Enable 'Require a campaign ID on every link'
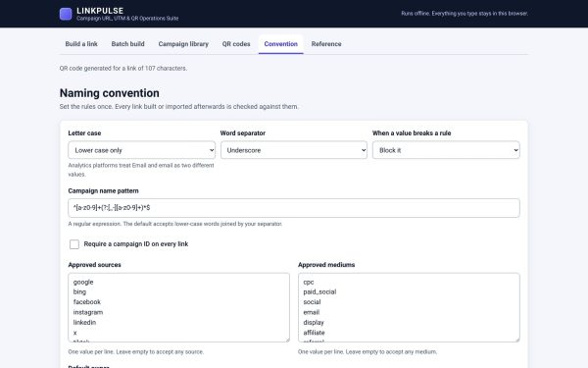This screenshot has height=368, width=588. (74, 244)
